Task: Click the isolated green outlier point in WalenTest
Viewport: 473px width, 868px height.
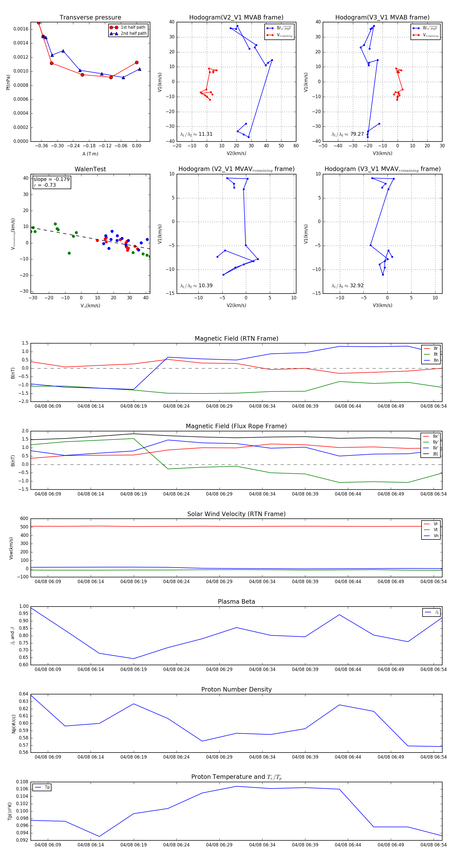Action: [x=69, y=253]
